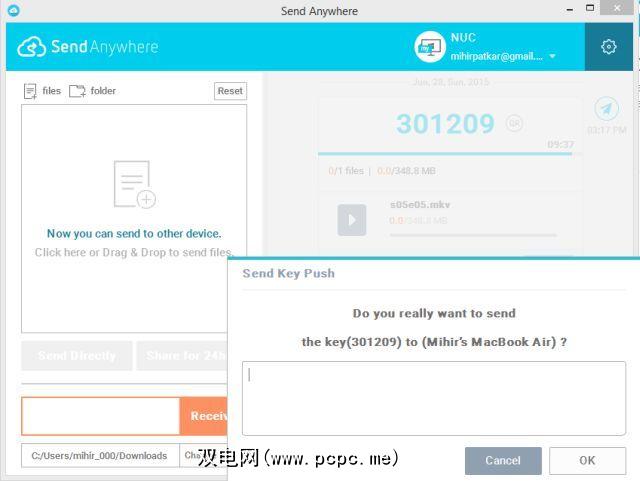This screenshot has width=640, height=481.
Task: Click the Downloads path field
Action: pyautogui.click(x=100, y=456)
